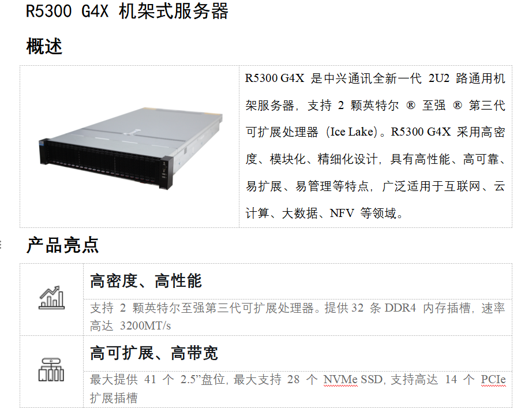
Task: Click the '概述' section heading
Action: click(x=44, y=47)
